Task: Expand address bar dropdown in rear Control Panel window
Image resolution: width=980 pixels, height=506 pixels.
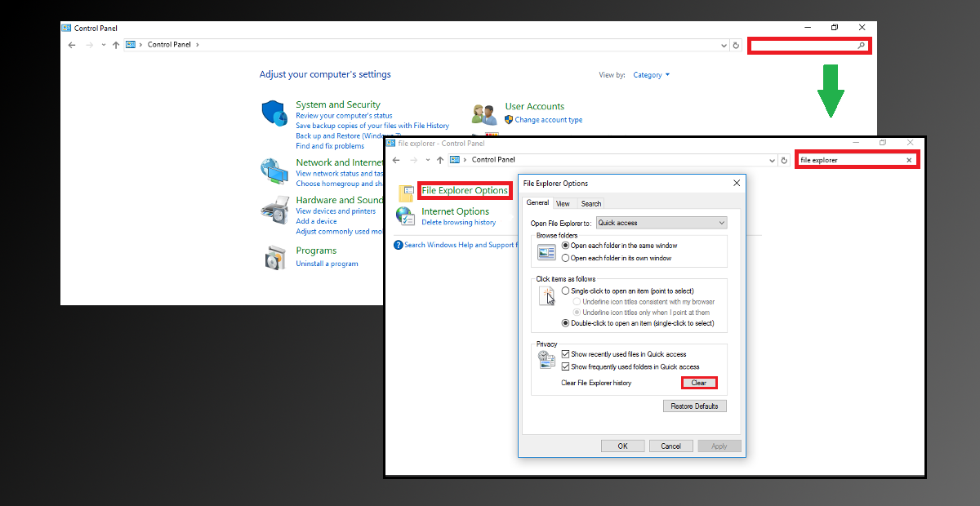Action: click(x=724, y=46)
